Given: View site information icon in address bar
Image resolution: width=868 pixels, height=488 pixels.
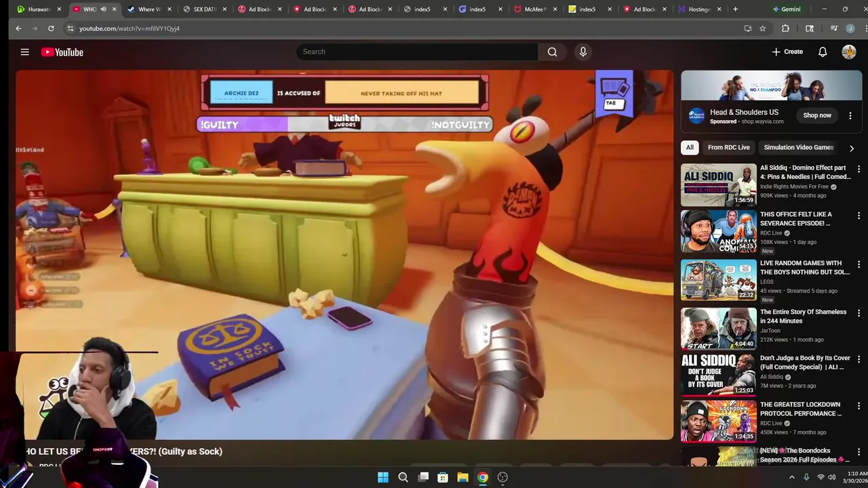Looking at the screenshot, I should (x=71, y=28).
